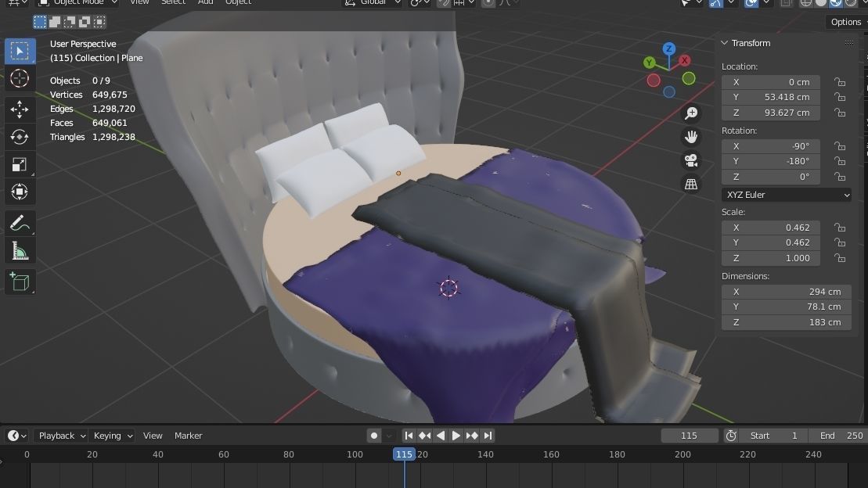
Task: Open the Playback popover
Action: [60, 436]
